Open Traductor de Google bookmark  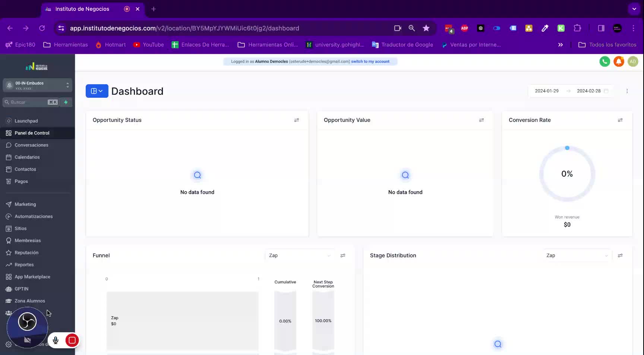point(402,45)
